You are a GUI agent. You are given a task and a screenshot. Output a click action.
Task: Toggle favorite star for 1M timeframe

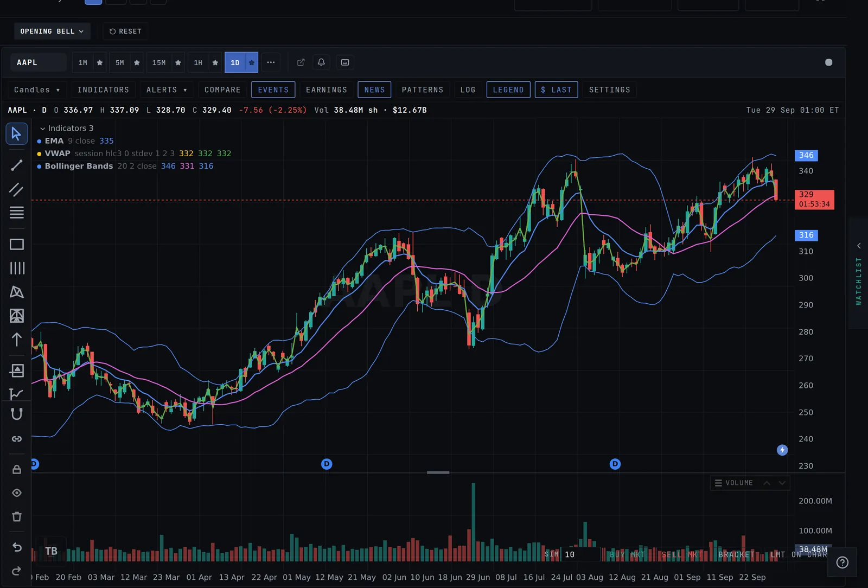coord(100,62)
